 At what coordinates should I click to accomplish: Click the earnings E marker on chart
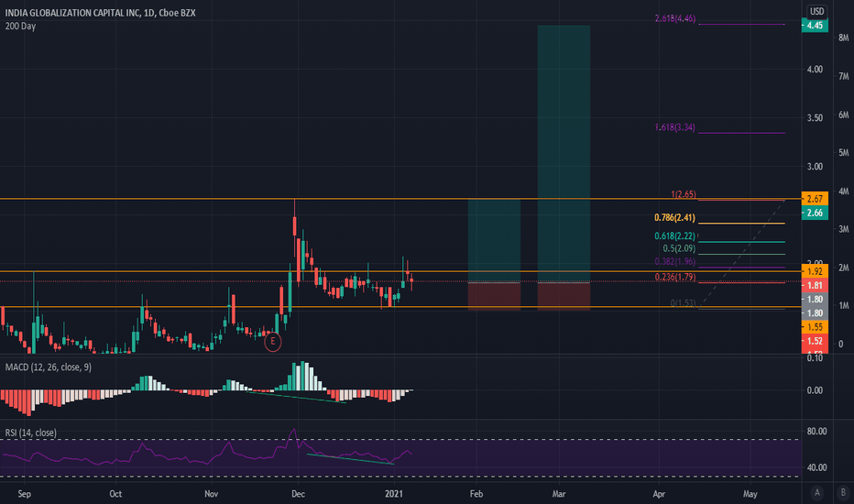pos(273,342)
